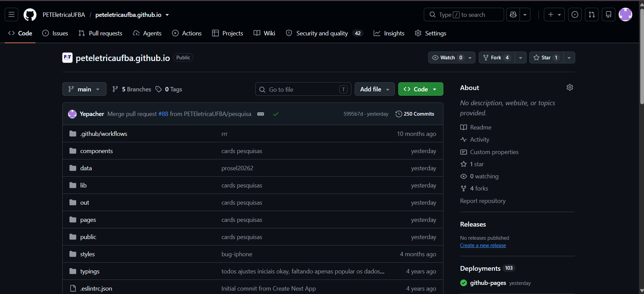The image size is (644, 294).
Task: Open notifications inbox icon
Action: coord(609,14)
